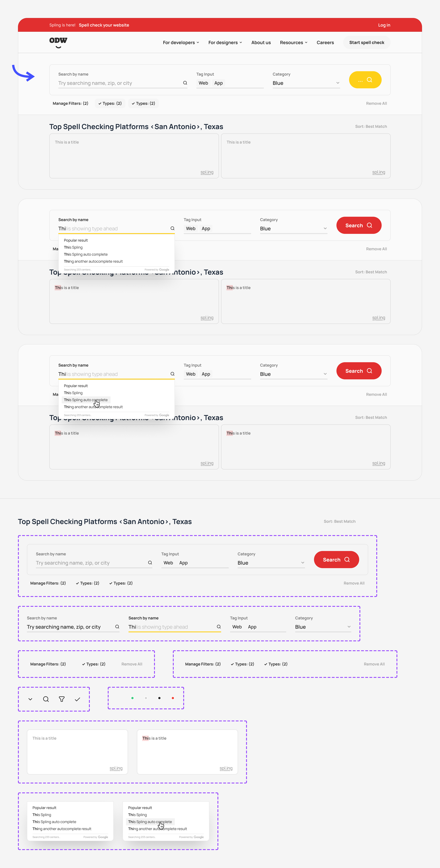
Task: Click magnifier in dashed search panel's name field
Action: [150, 563]
